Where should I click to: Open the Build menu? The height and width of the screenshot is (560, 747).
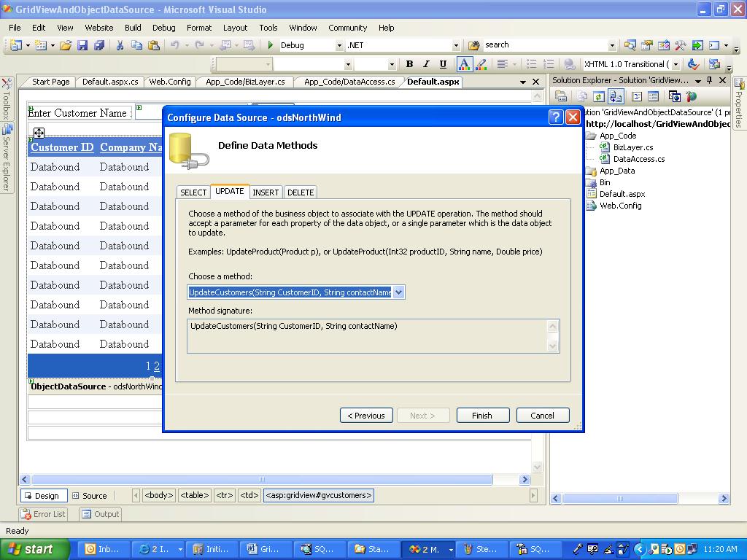[x=133, y=28]
